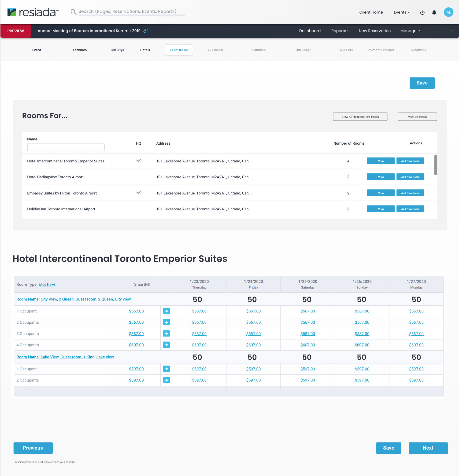
Task: Click the resiada logo
Action: point(33,12)
